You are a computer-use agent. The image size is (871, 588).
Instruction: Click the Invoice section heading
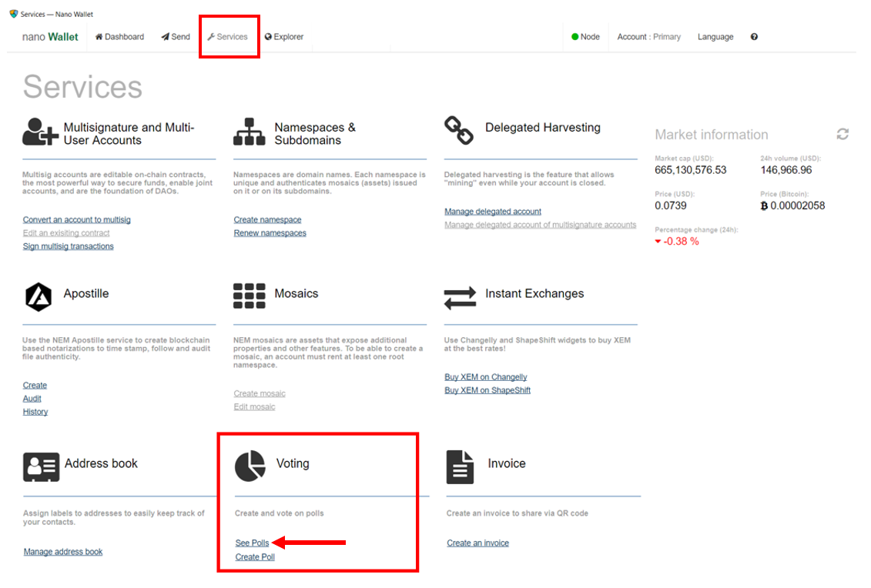point(507,463)
